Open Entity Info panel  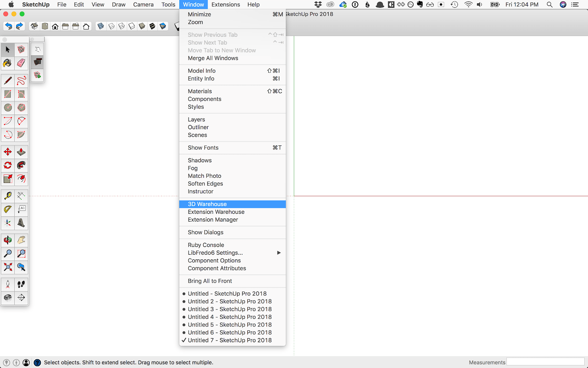coord(232,79)
